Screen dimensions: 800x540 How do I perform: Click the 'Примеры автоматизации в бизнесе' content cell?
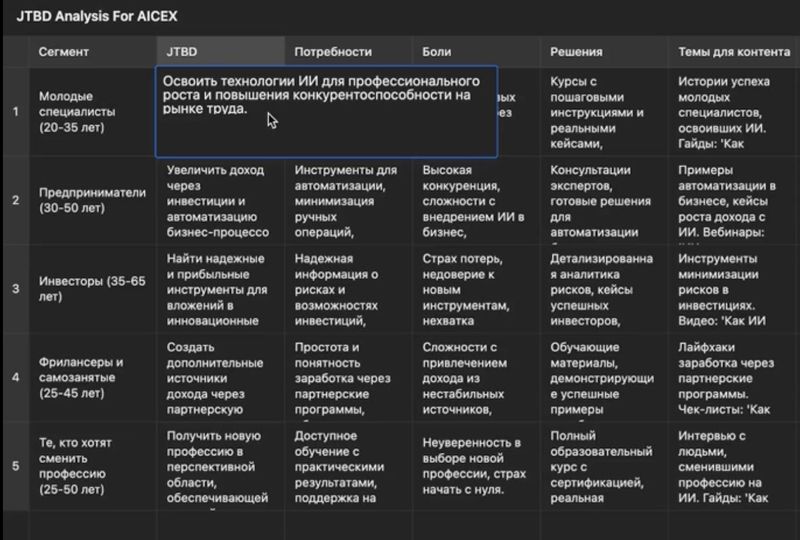tap(734, 200)
